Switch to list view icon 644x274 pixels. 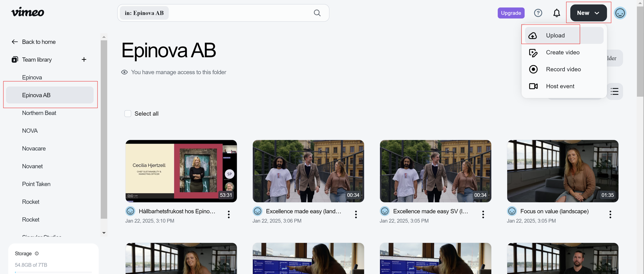coord(615,92)
